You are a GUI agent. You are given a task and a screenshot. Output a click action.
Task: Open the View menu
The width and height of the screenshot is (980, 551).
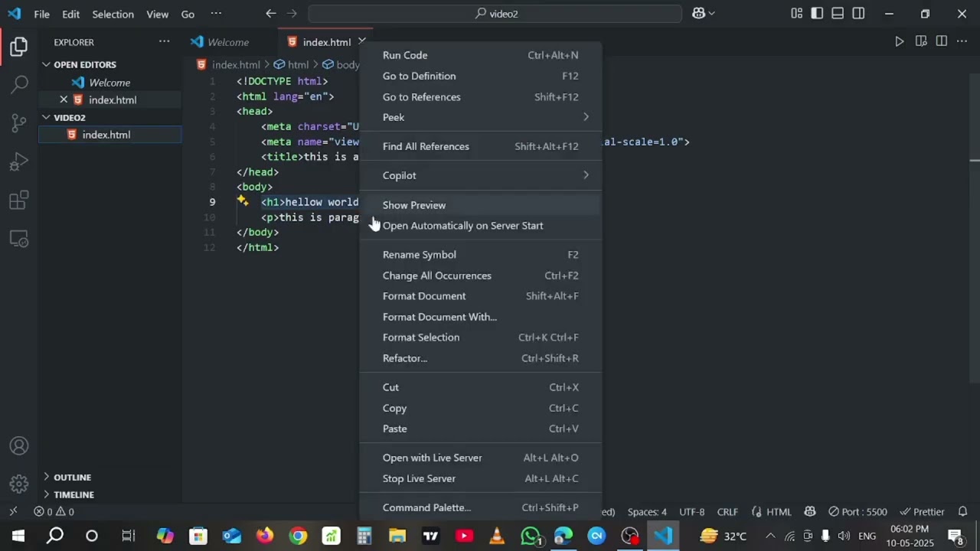[x=157, y=14]
